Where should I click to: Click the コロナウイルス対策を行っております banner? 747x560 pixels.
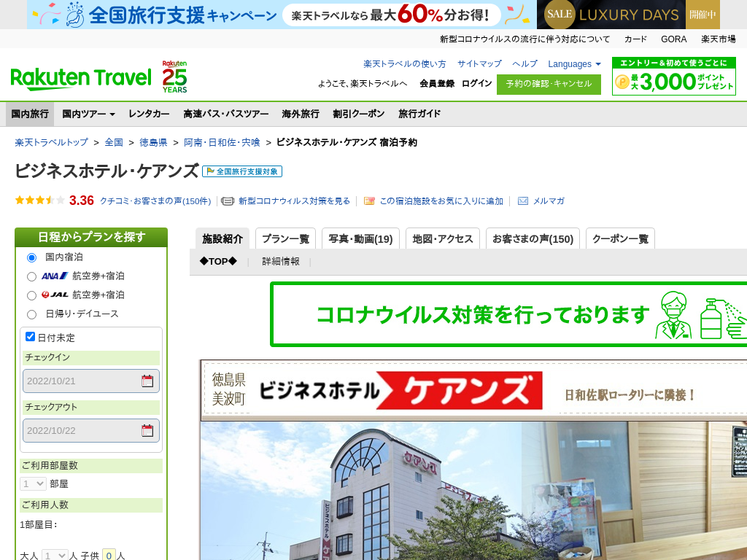(508, 314)
